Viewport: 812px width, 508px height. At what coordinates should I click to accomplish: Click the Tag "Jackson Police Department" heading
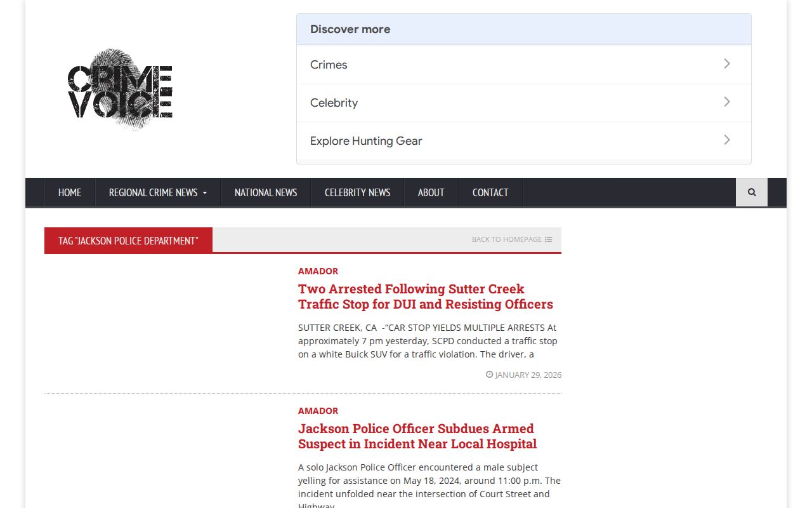point(128,241)
